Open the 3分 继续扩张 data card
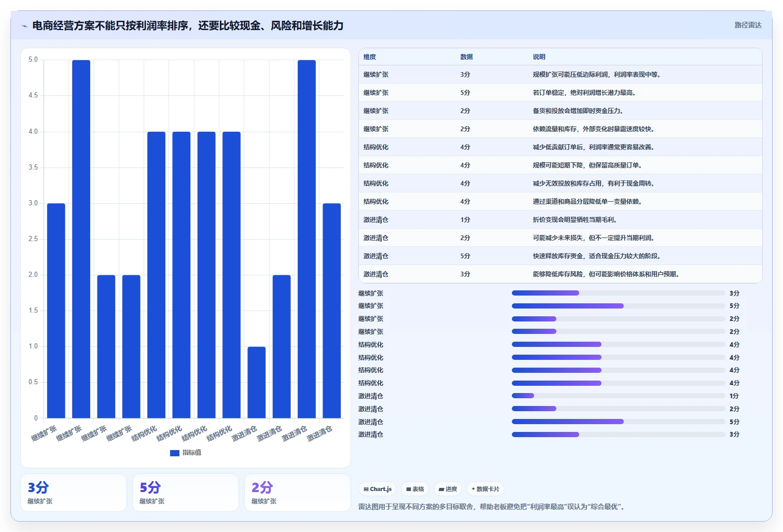Screen dimensions: 783x532 [74, 493]
